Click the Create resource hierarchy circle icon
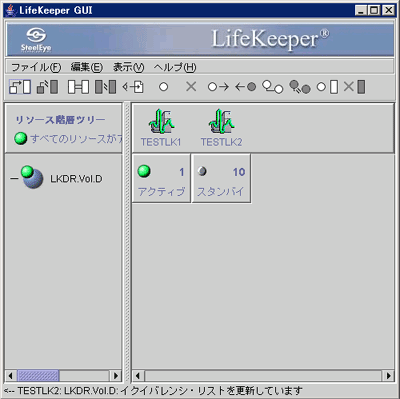The height and width of the screenshot is (399, 400). [163, 87]
